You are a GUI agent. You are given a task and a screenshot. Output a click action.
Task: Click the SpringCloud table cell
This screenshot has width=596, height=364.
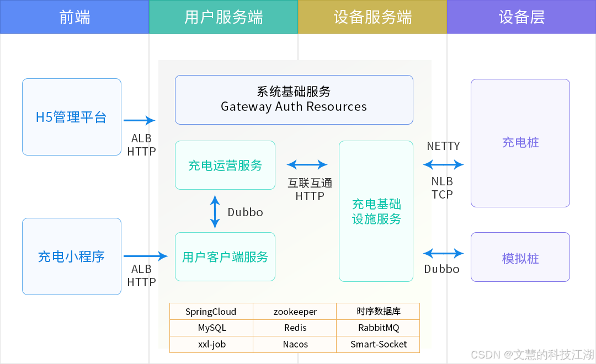pos(211,312)
